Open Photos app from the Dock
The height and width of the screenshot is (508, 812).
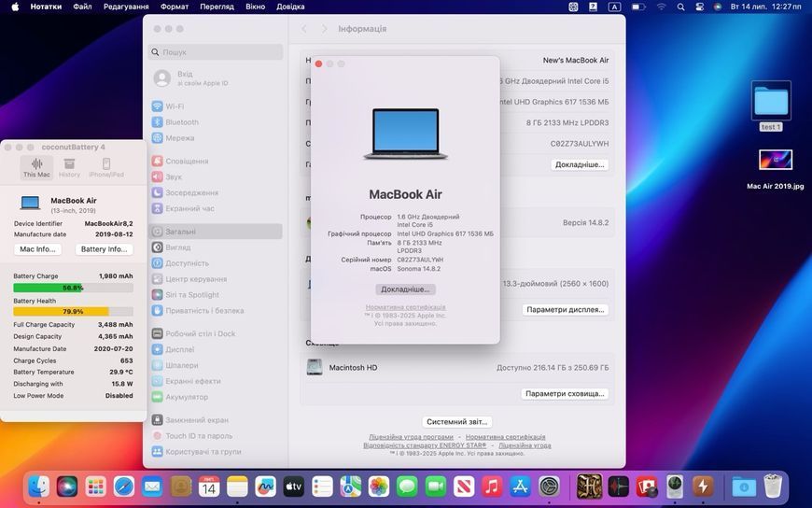(x=379, y=487)
